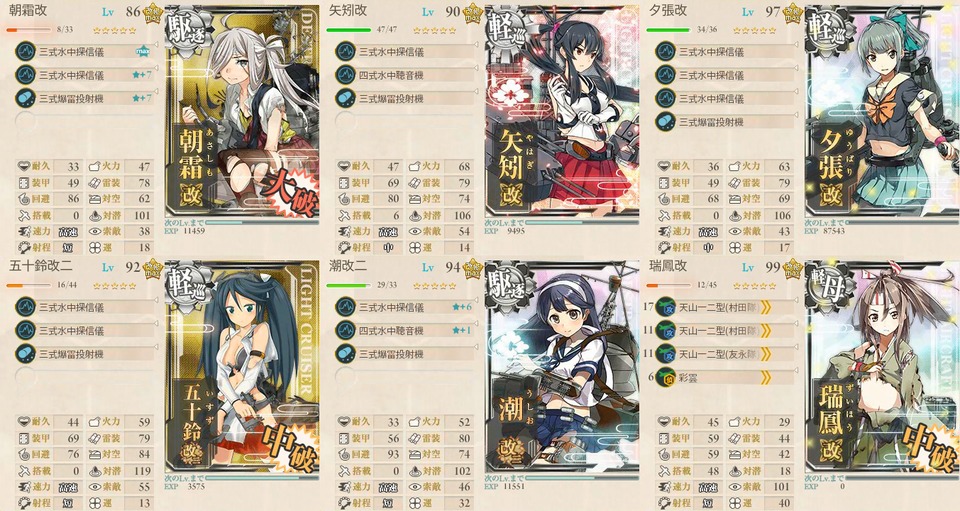Expand the Saiun slot proficiency chevron
This screenshot has width=960, height=511.
[765, 378]
